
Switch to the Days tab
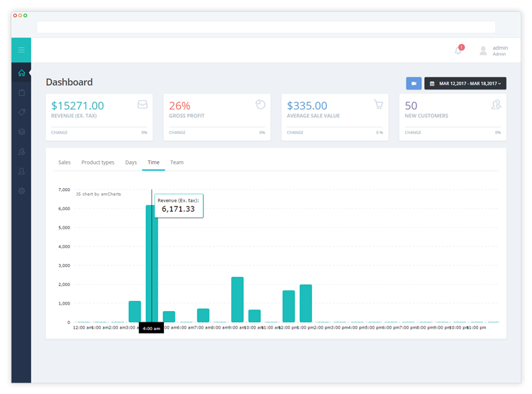pos(131,163)
